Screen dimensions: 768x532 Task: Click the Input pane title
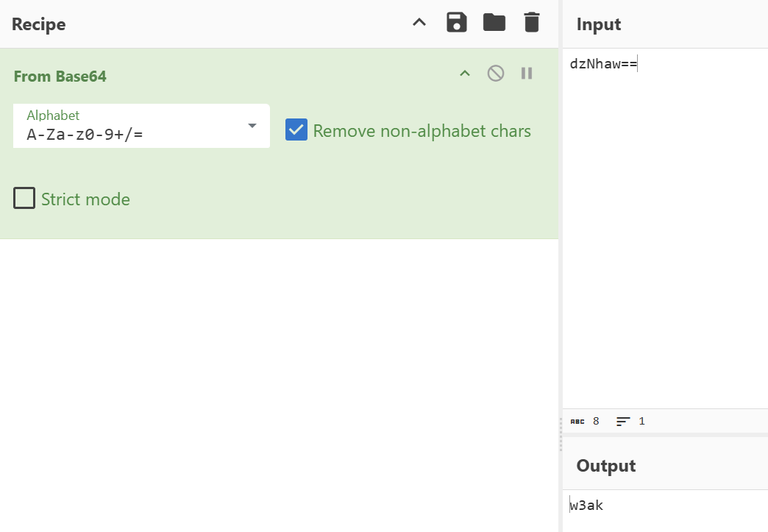tap(599, 24)
